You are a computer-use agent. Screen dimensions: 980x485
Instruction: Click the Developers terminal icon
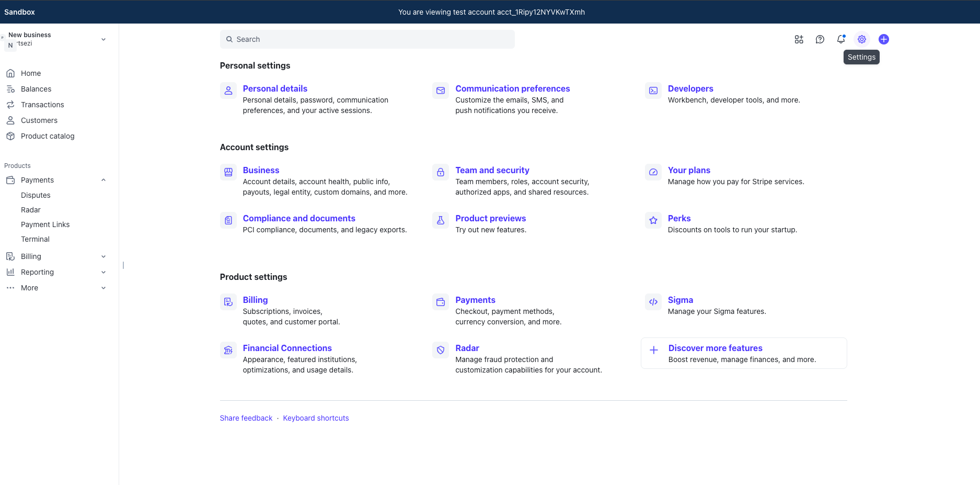click(x=653, y=91)
